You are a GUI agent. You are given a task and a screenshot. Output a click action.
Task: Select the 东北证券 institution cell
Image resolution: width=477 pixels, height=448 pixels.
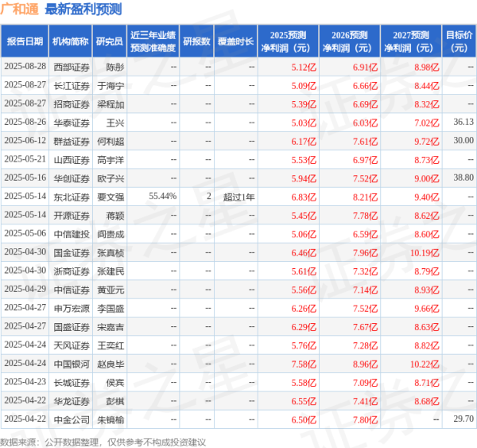click(72, 197)
